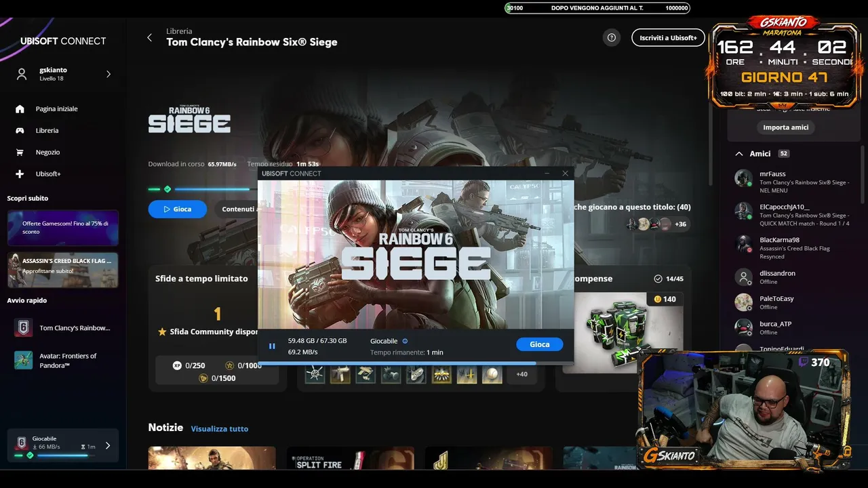The height and width of the screenshot is (488, 868).
Task: Open Assassin's Creed Black Flag promo card
Action: (x=62, y=270)
